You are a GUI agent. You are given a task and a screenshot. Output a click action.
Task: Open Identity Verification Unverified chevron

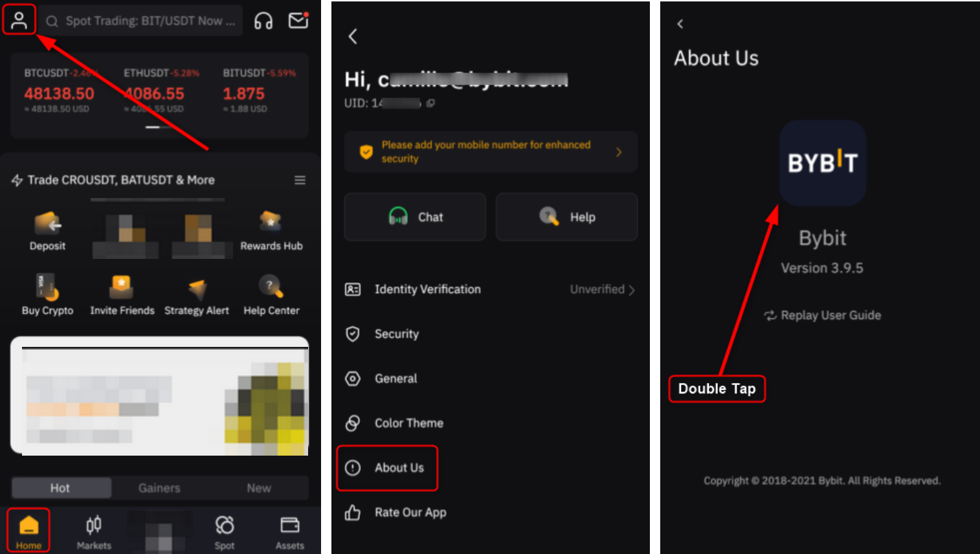pos(631,290)
